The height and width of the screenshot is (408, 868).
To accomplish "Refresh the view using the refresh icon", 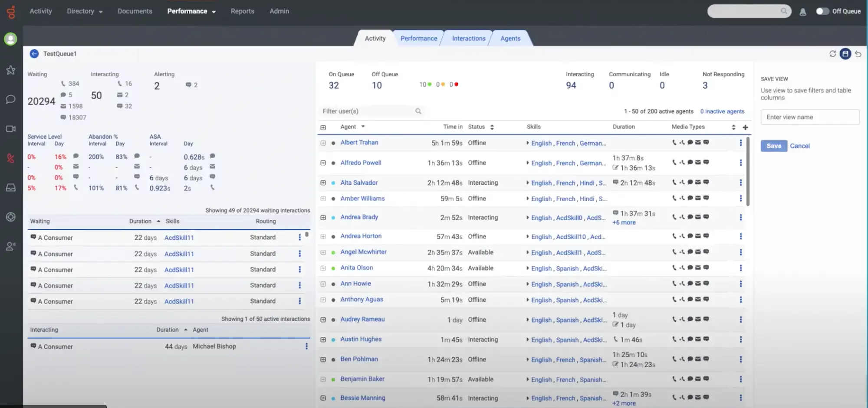I will 833,54.
